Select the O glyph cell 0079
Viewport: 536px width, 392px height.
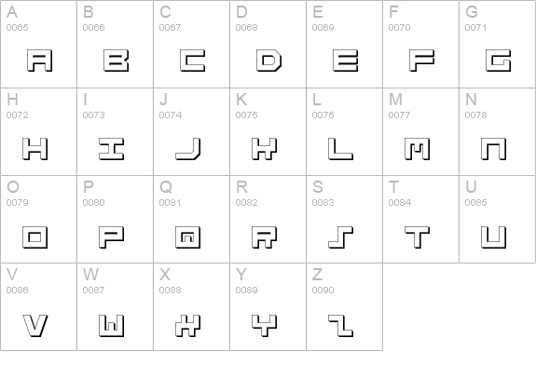(x=38, y=219)
